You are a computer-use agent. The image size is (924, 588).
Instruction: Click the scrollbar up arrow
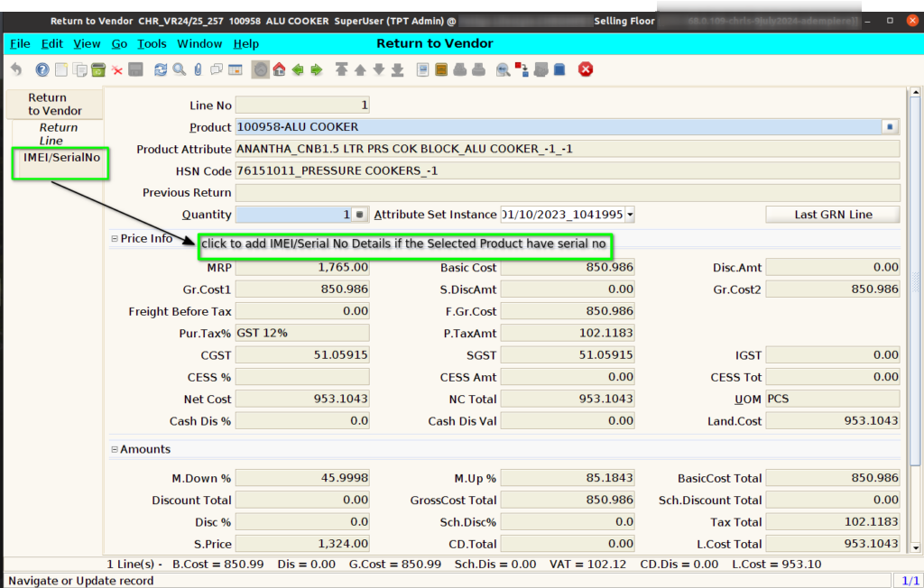coord(915,93)
